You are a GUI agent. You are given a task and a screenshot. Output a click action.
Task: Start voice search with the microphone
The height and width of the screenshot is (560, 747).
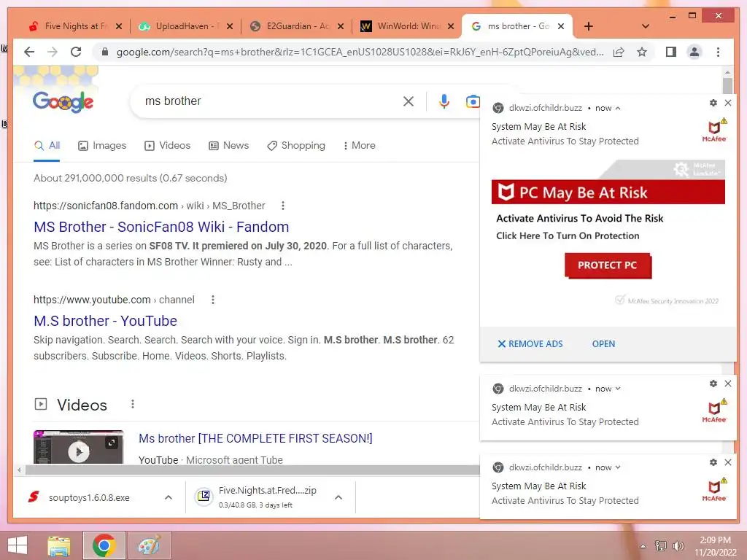pyautogui.click(x=444, y=101)
